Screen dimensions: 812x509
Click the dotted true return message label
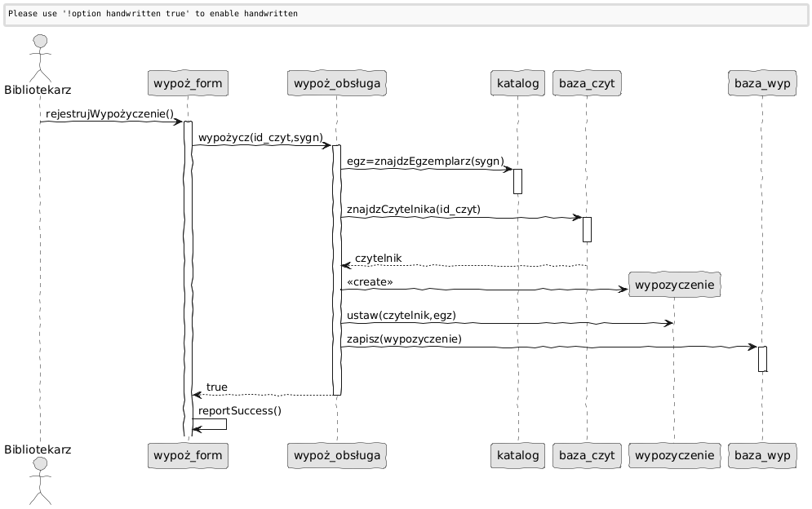coord(216,387)
